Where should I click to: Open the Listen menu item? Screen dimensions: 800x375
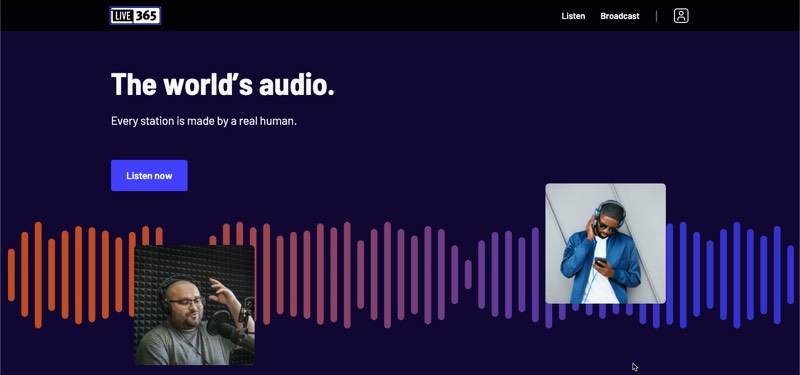573,16
